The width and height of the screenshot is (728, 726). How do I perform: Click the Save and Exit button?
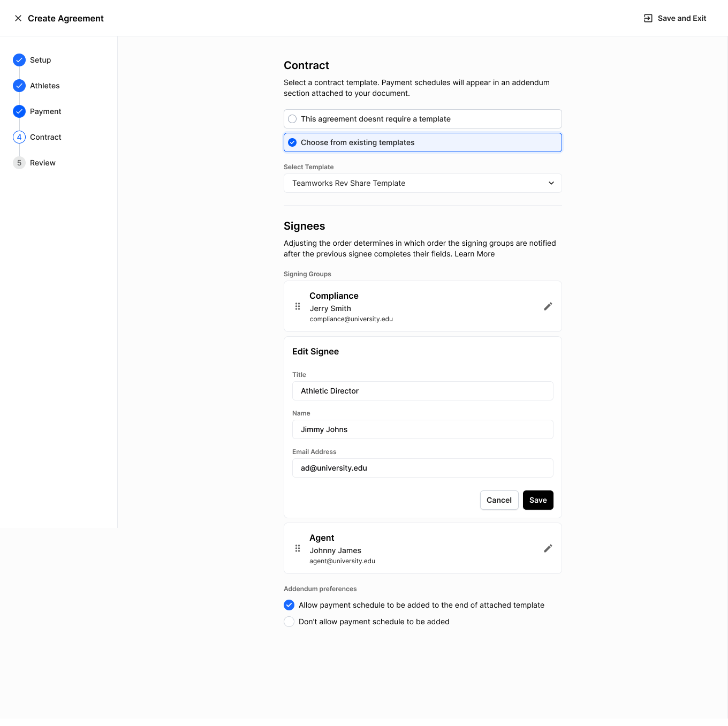675,18
